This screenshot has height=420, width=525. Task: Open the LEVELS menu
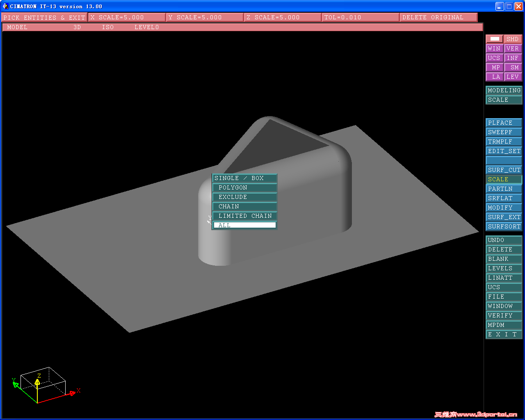click(x=504, y=268)
